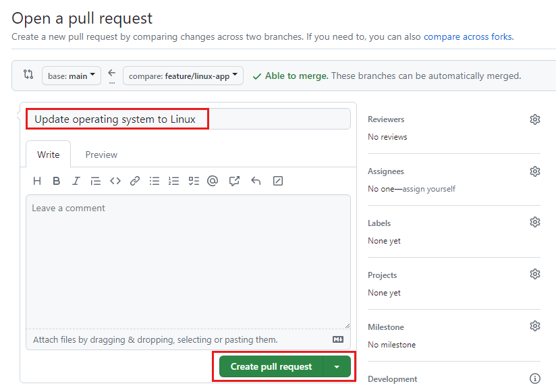Click the pull request title field
The width and height of the screenshot is (556, 392).
(x=188, y=119)
